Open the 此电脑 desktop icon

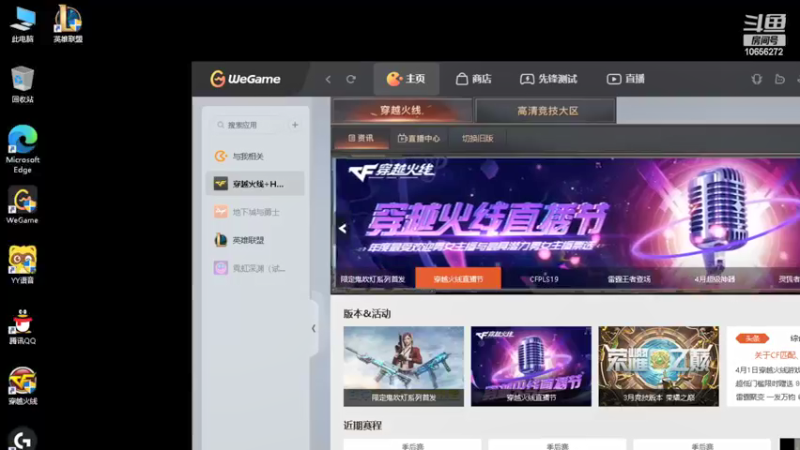point(22,24)
